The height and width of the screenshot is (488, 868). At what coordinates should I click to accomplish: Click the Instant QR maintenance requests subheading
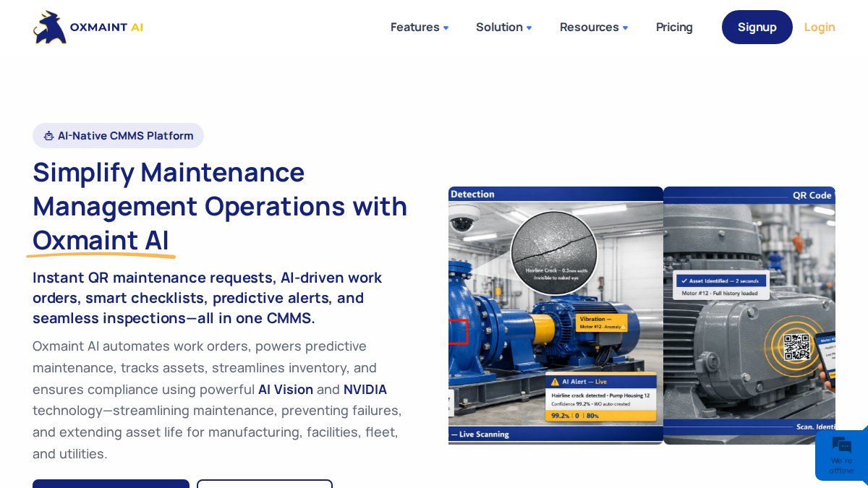coord(207,298)
